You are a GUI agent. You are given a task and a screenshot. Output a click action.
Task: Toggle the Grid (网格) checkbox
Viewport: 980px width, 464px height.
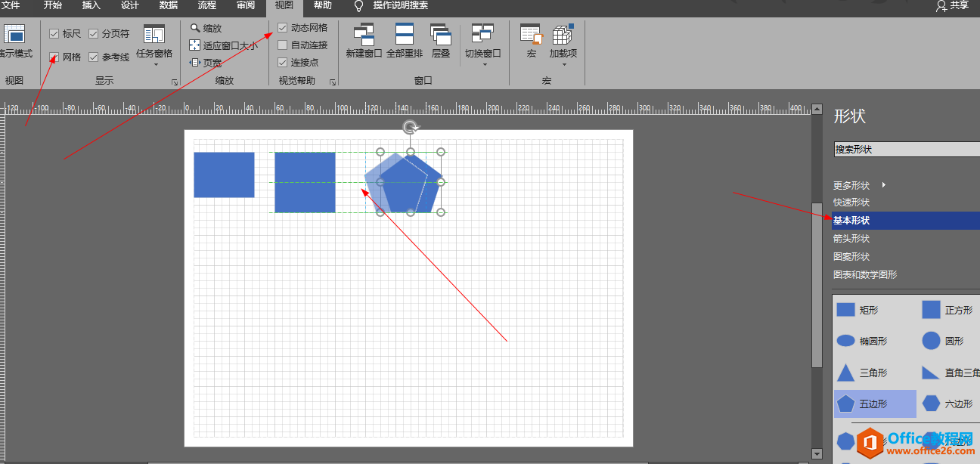click(54, 57)
